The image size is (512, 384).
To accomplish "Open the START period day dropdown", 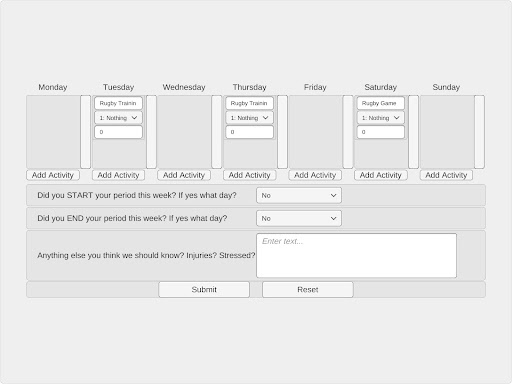I will [299, 195].
